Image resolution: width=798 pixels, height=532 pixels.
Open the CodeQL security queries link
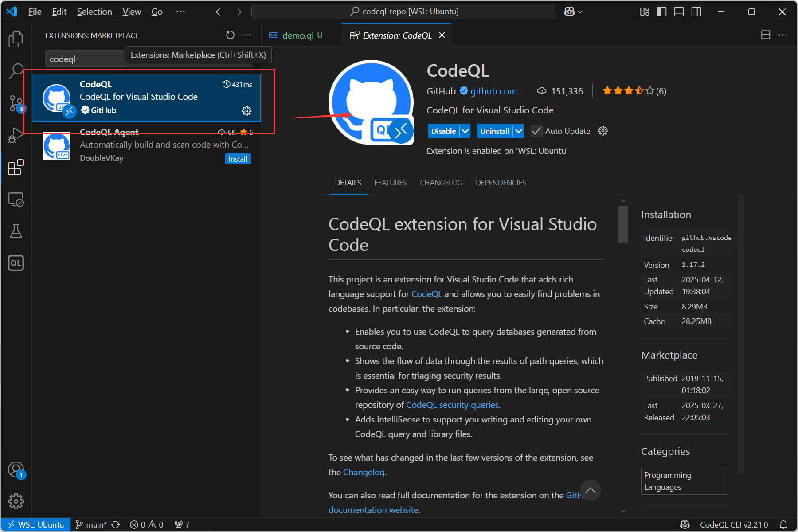click(x=452, y=405)
